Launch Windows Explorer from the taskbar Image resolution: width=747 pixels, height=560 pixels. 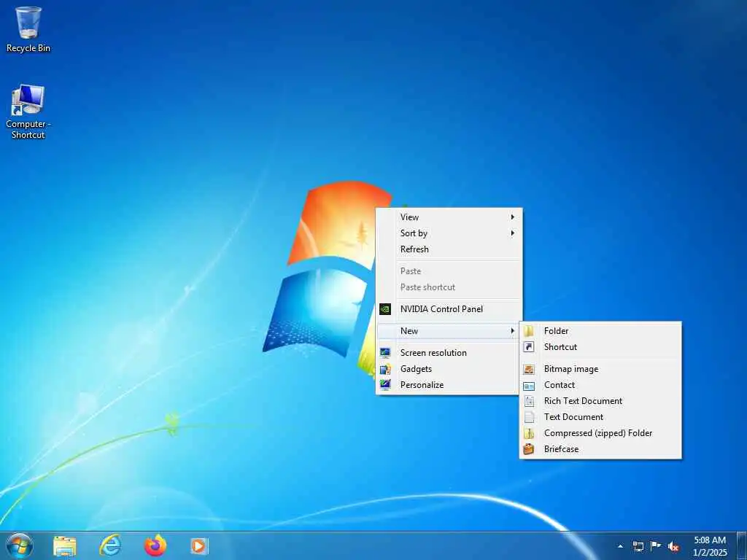[65, 545]
